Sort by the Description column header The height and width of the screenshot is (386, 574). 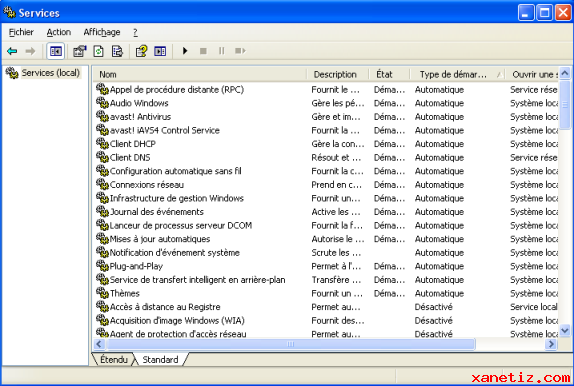point(338,74)
